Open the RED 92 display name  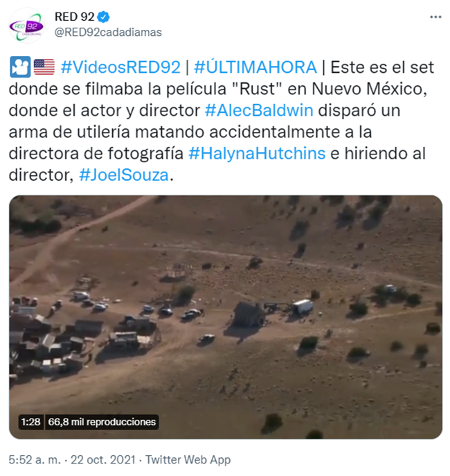click(75, 17)
